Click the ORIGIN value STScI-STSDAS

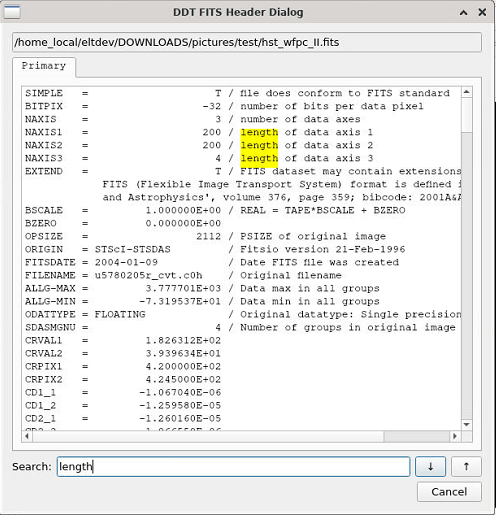point(133,249)
